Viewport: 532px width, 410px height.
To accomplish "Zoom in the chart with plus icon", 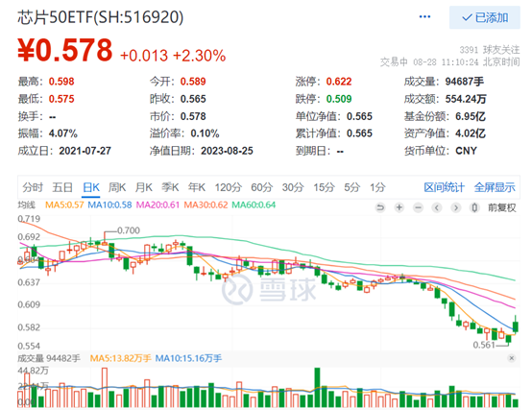I will (399, 207).
